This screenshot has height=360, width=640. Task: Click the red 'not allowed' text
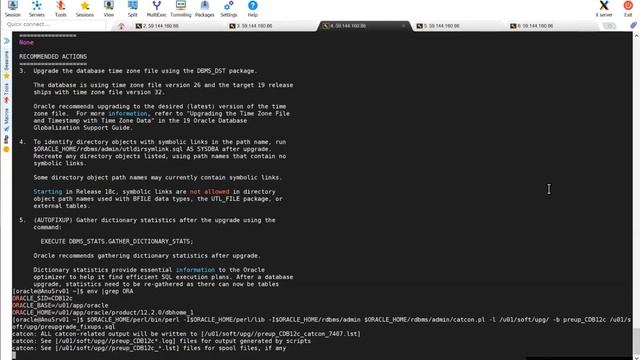tap(209, 191)
